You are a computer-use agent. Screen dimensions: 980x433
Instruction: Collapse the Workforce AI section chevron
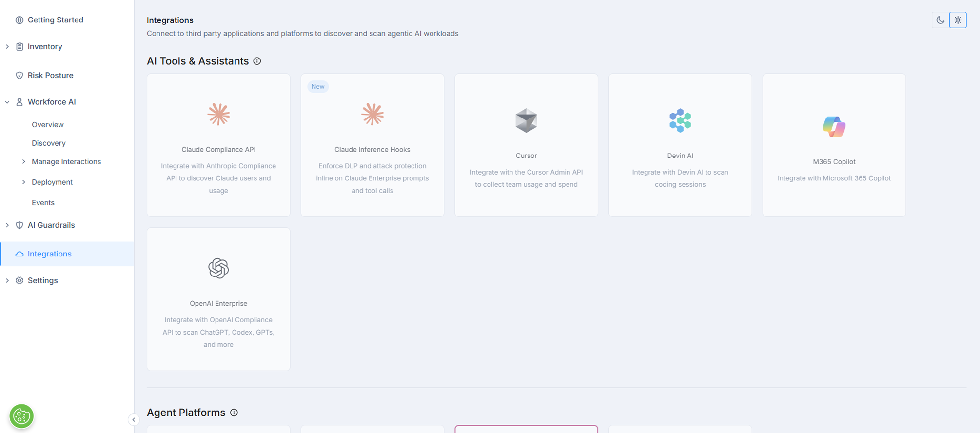click(x=7, y=102)
